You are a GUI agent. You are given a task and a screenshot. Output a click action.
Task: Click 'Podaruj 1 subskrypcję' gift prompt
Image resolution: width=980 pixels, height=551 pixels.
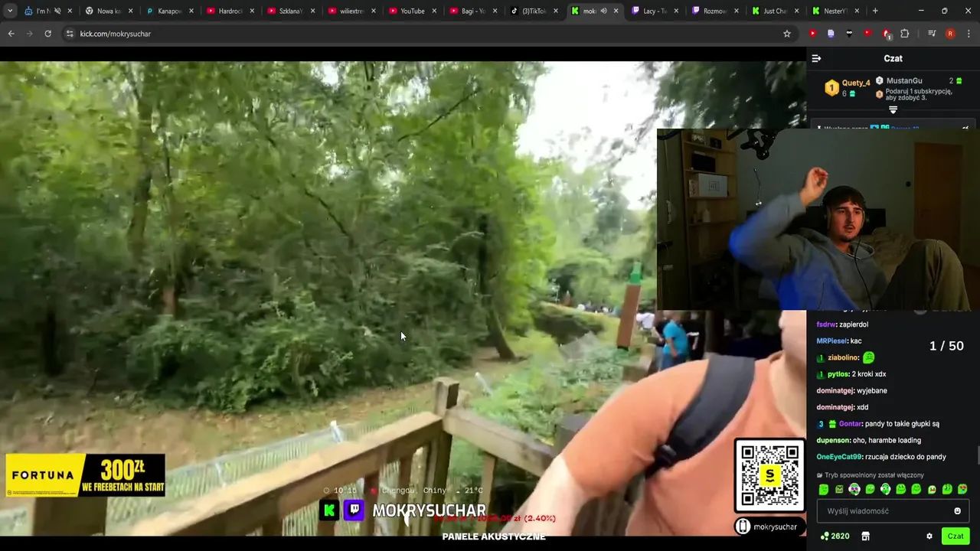coord(919,94)
